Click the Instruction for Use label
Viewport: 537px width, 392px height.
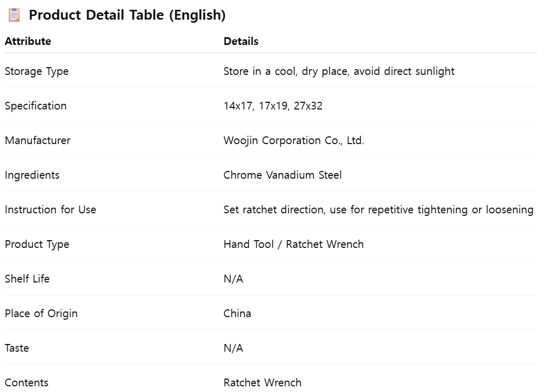[50, 210]
